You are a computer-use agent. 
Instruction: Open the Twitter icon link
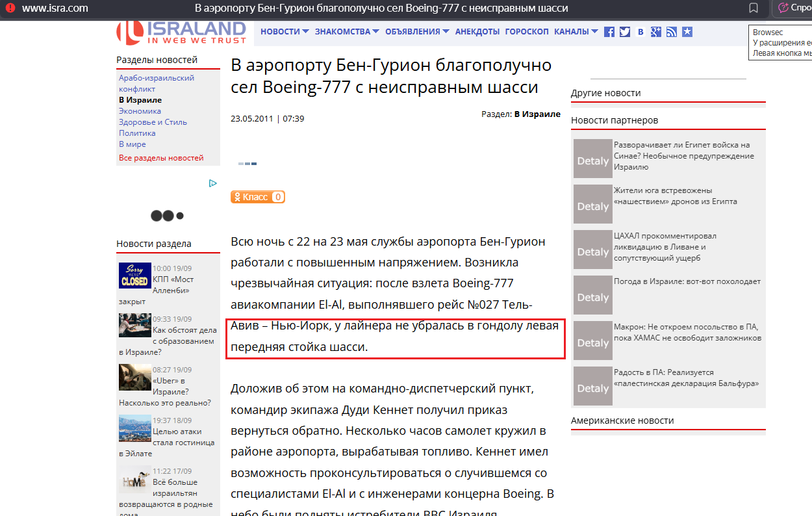(625, 32)
